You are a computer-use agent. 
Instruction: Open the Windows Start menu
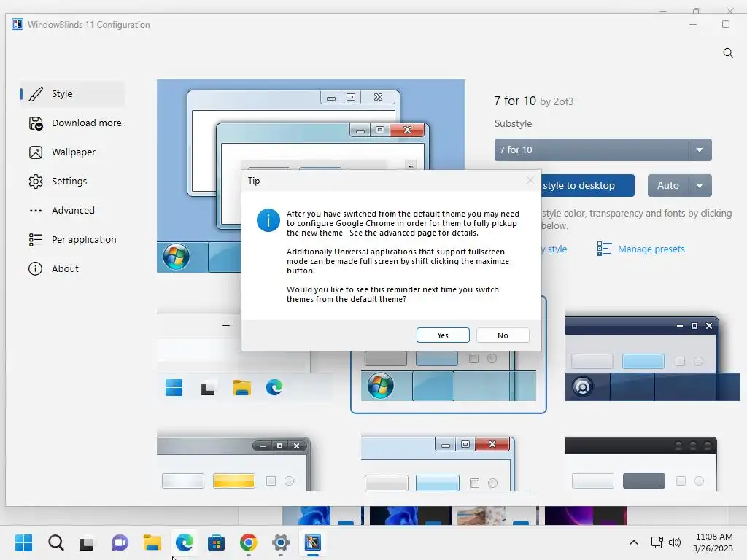pyautogui.click(x=24, y=542)
